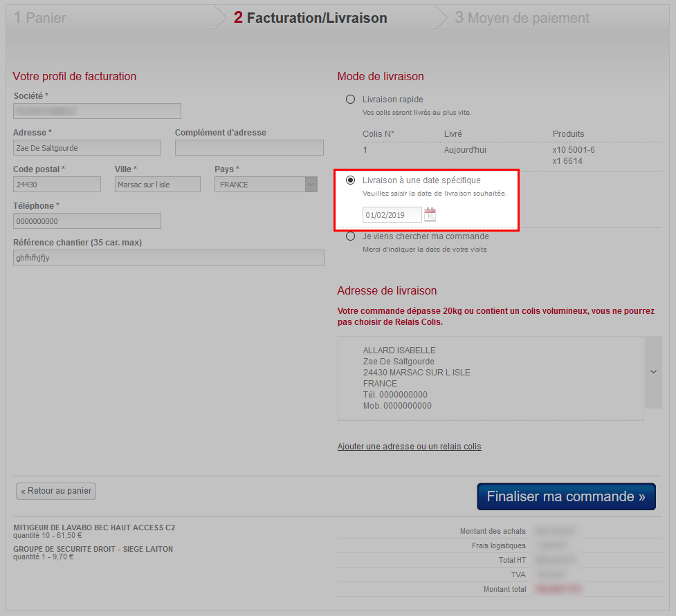Focus the Complément d'adresse field
The width and height of the screenshot is (676, 616).
[x=249, y=148]
